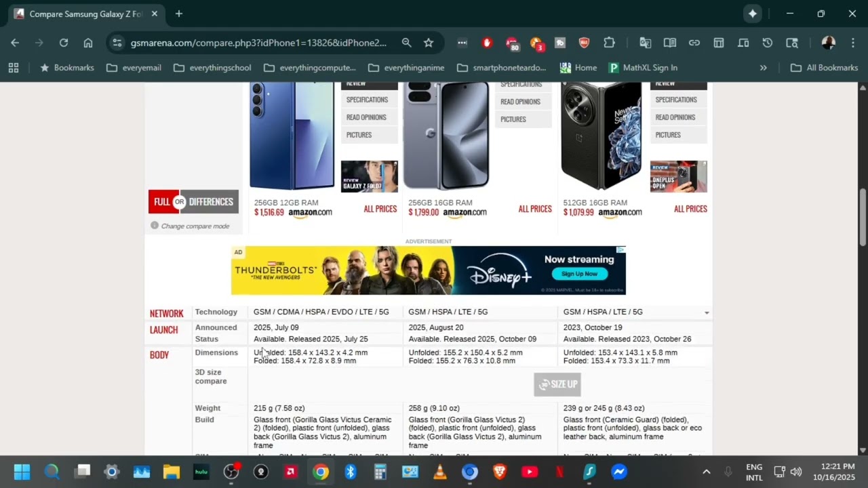The image size is (868, 488).
Task: Open YouTube from the taskbar
Action: pos(530,472)
